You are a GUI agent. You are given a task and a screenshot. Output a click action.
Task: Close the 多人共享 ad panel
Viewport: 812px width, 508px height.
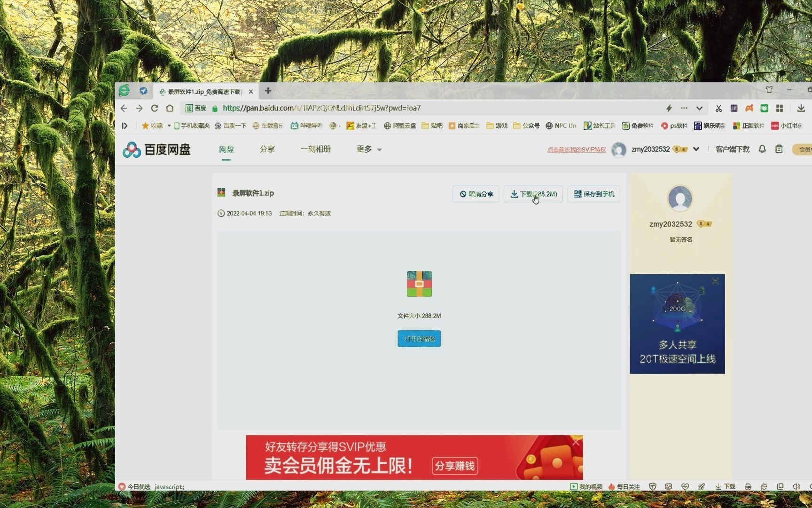[x=715, y=281]
